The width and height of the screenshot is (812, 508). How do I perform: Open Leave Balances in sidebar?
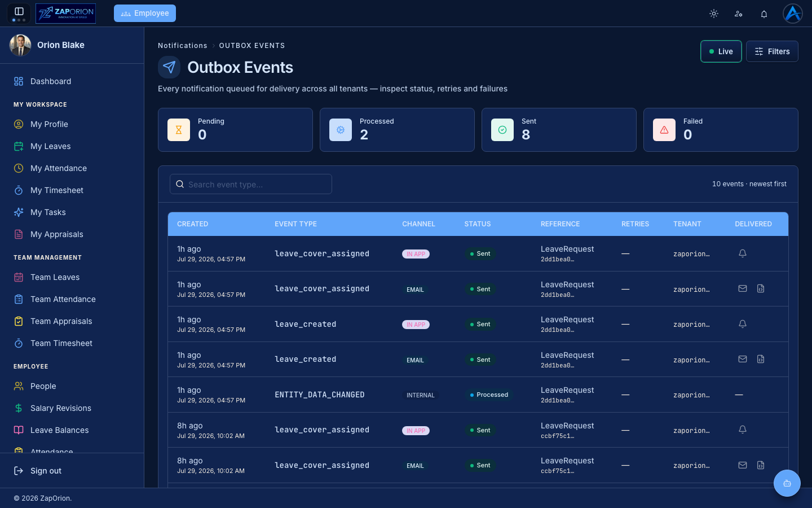(72, 430)
